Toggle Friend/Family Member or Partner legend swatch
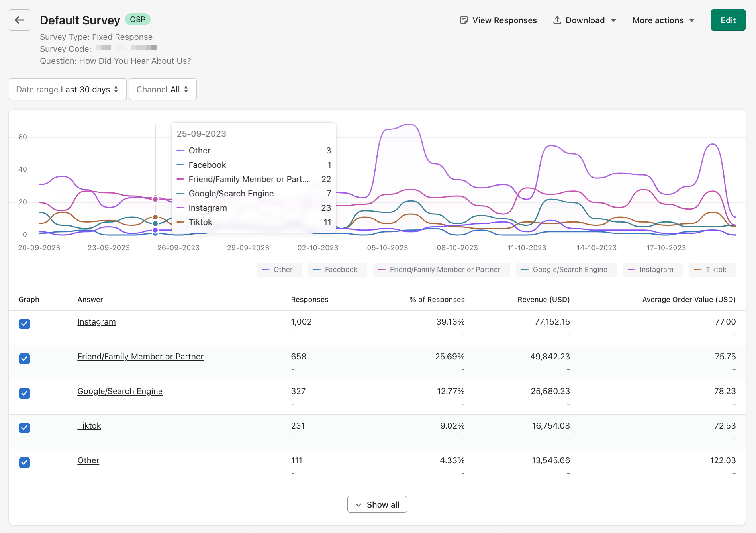This screenshot has width=756, height=533. click(382, 270)
